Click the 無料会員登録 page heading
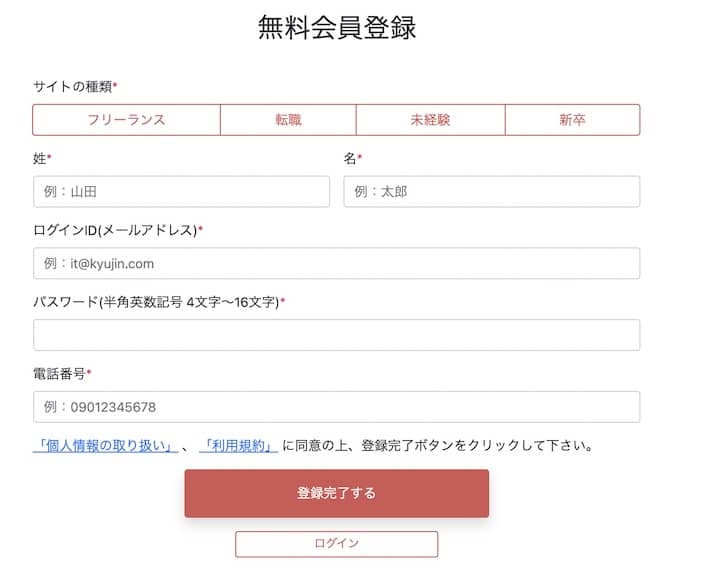The width and height of the screenshot is (720, 573). point(337,28)
